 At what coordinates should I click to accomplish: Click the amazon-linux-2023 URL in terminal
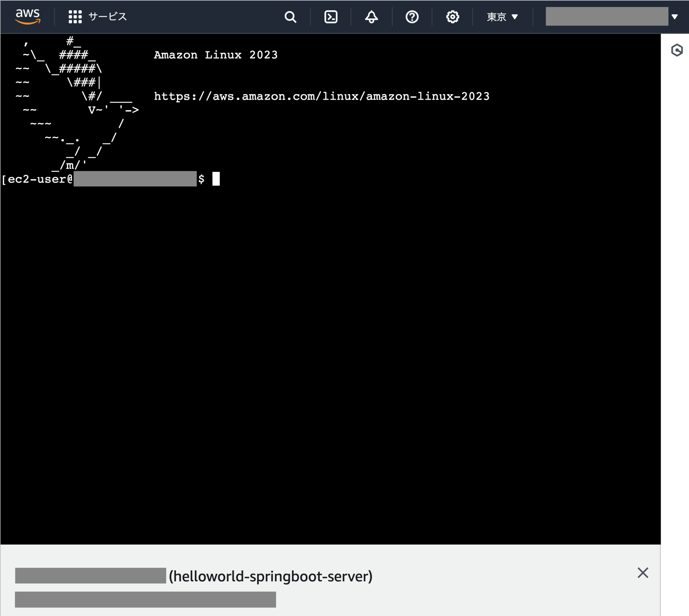coord(322,96)
